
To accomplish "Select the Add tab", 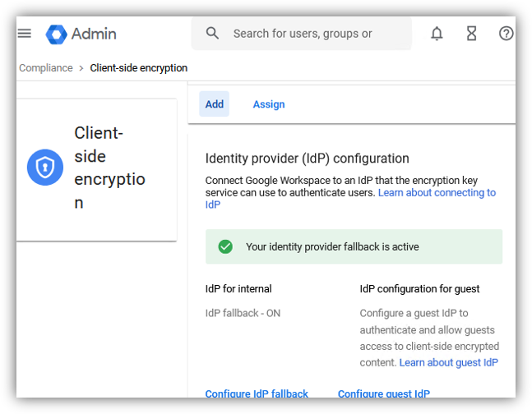I will tap(214, 103).
